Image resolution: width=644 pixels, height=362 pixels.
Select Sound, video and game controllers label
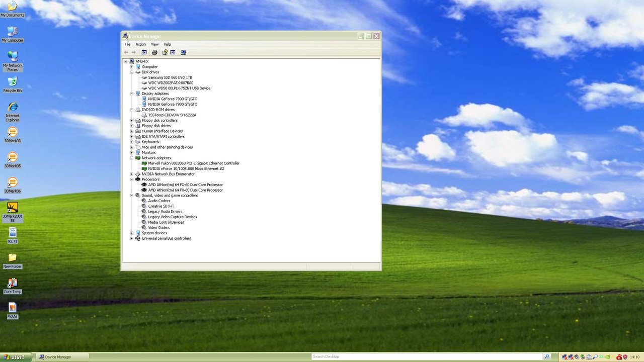170,196
